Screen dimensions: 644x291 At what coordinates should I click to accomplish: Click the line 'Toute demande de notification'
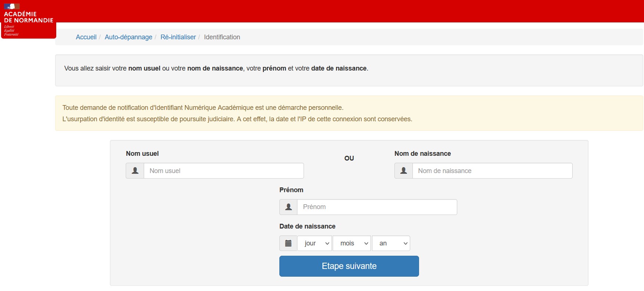click(x=203, y=108)
